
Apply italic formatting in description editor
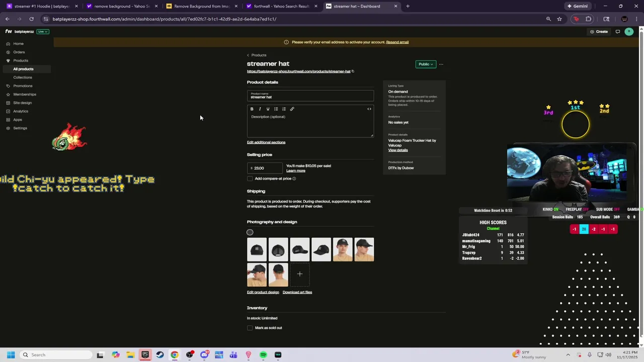pyautogui.click(x=260, y=109)
